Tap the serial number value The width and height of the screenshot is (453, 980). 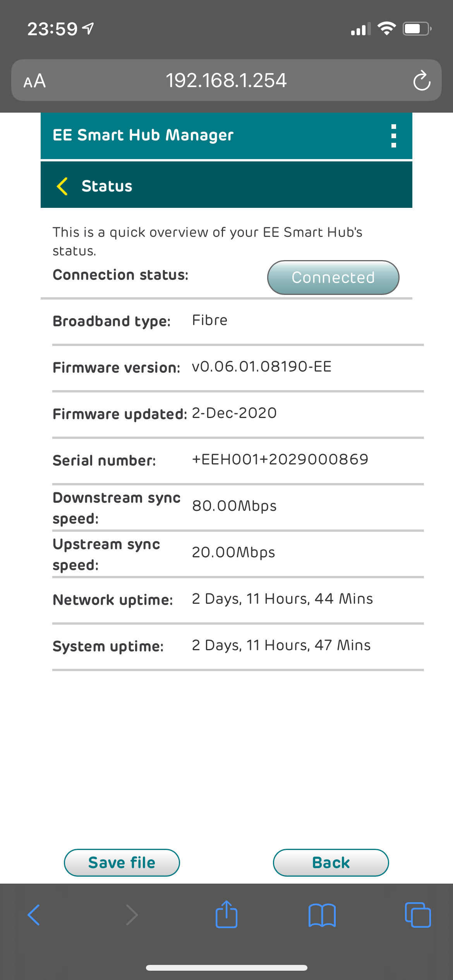pos(280,459)
